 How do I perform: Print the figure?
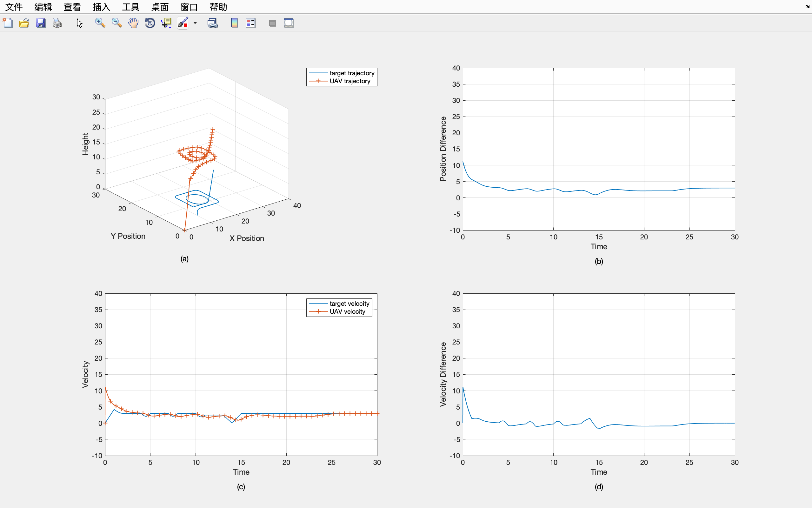[57, 23]
